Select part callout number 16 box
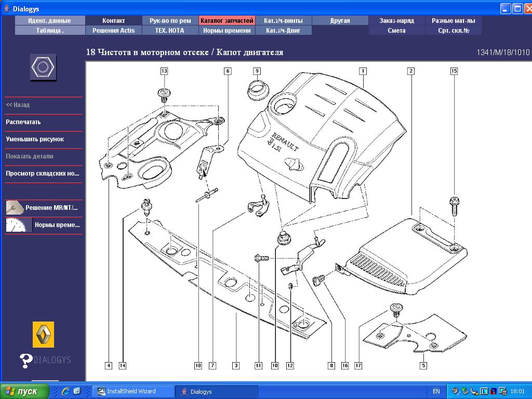The width and height of the screenshot is (532, 399). (345, 365)
